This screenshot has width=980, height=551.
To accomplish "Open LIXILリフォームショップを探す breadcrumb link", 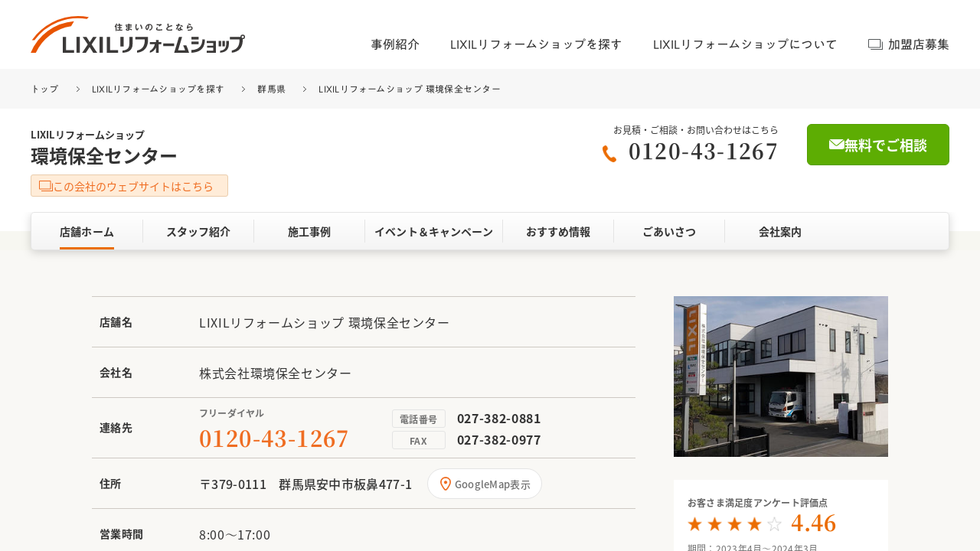I will [158, 89].
